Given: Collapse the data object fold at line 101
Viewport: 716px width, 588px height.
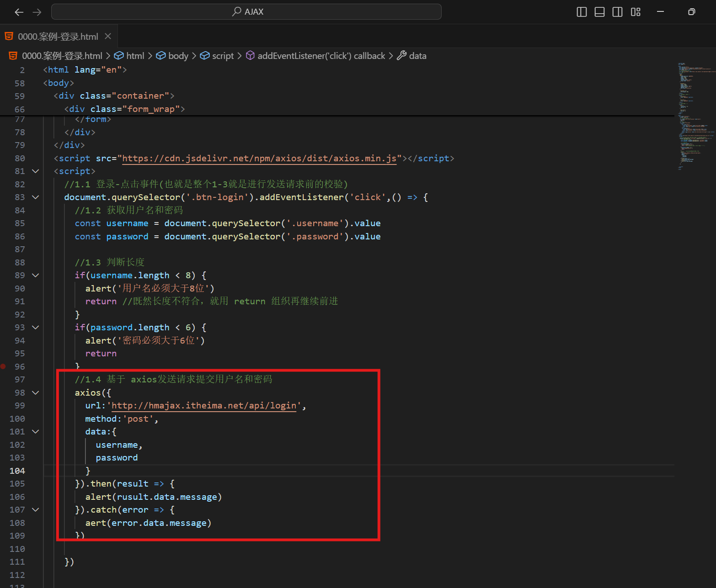Looking at the screenshot, I should pyautogui.click(x=35, y=432).
